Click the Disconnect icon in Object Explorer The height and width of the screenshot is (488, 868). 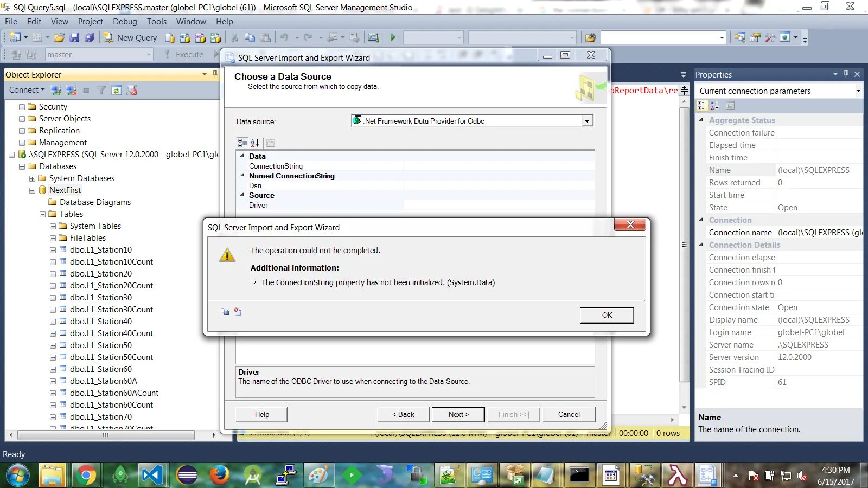point(71,90)
